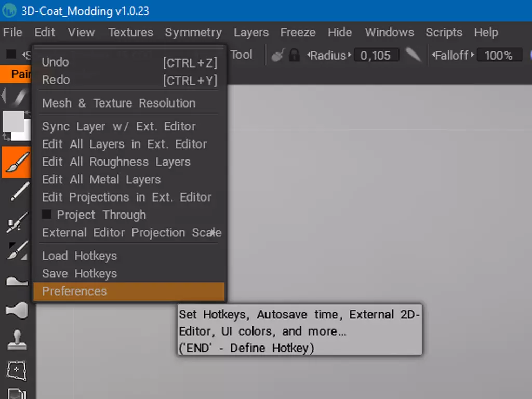Click the Radius label
The height and width of the screenshot is (399, 532).
coord(328,55)
